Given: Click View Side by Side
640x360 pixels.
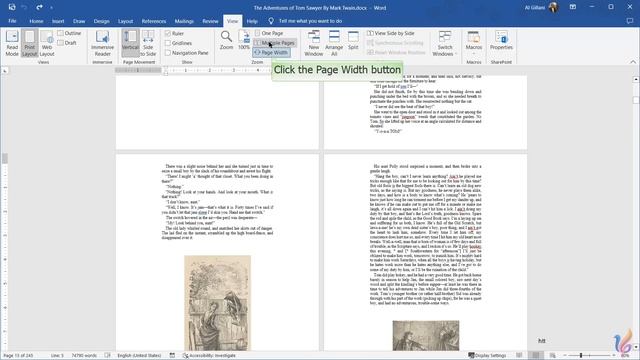Looking at the screenshot, I should [391, 33].
